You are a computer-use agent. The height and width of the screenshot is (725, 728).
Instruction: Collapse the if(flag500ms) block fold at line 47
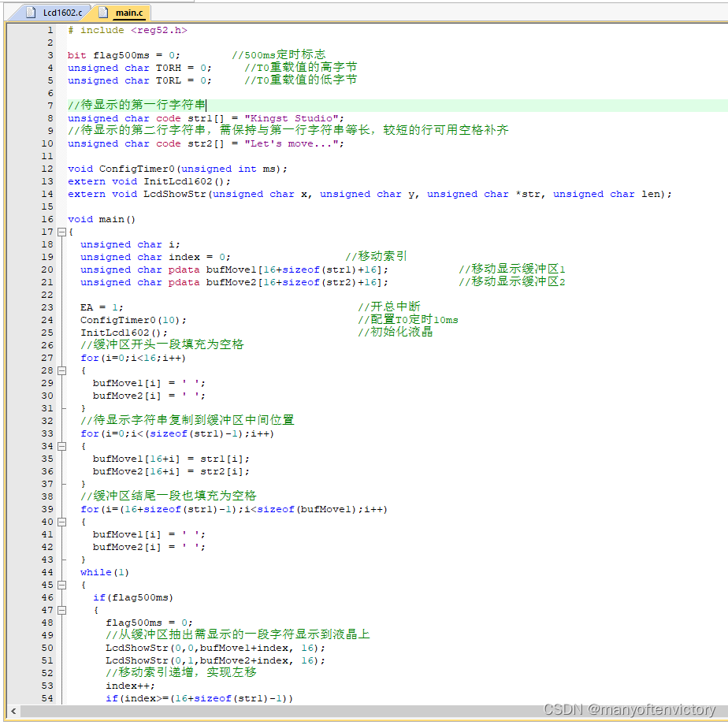pyautogui.click(x=61, y=610)
